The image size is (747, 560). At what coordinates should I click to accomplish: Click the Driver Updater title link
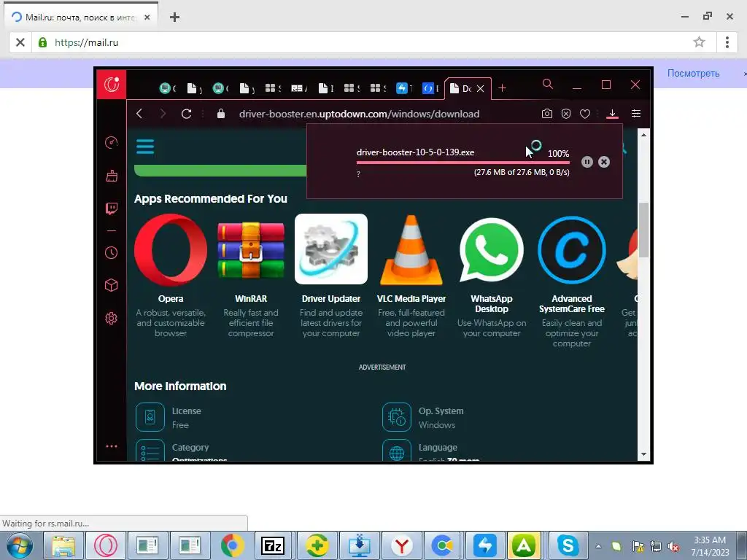(331, 298)
